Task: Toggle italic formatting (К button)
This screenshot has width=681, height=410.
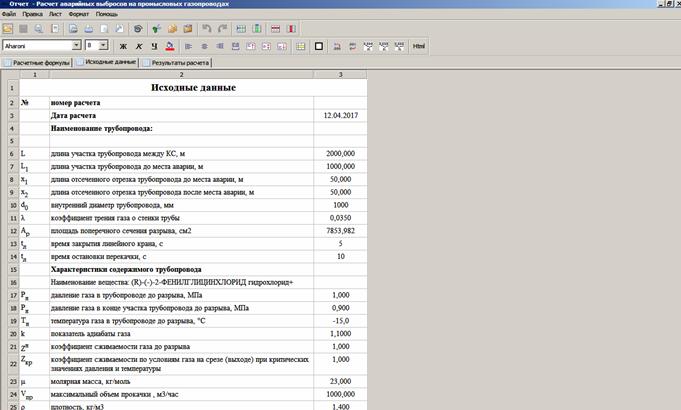Action: [139, 46]
